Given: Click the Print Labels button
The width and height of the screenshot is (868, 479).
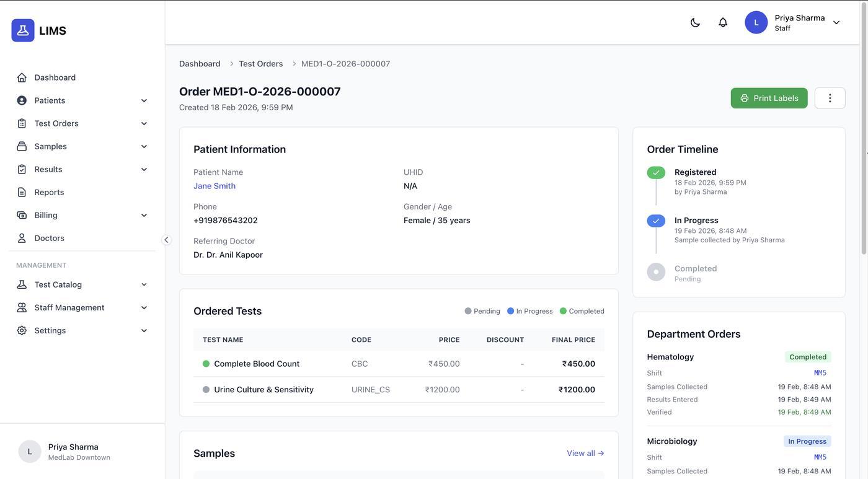Looking at the screenshot, I should (x=769, y=98).
